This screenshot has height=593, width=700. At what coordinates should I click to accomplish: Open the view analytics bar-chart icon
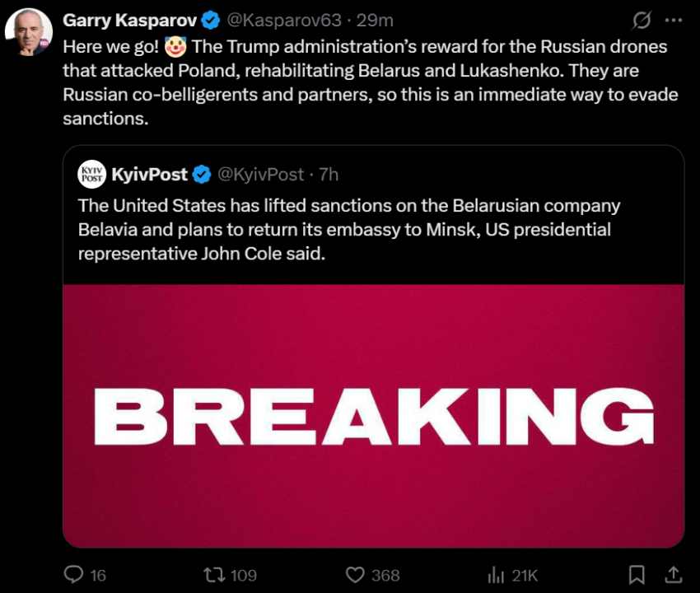click(496, 574)
